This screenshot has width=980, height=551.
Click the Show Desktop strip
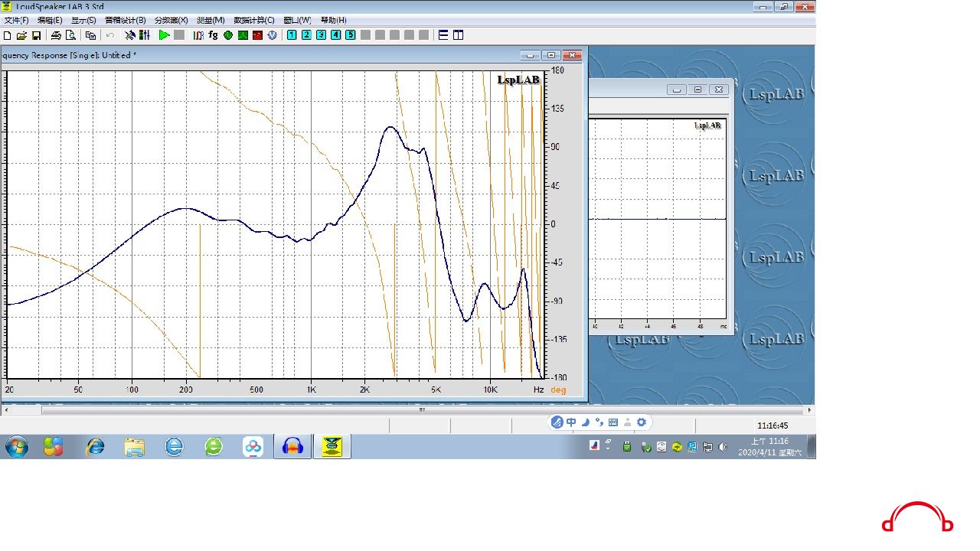(811, 446)
